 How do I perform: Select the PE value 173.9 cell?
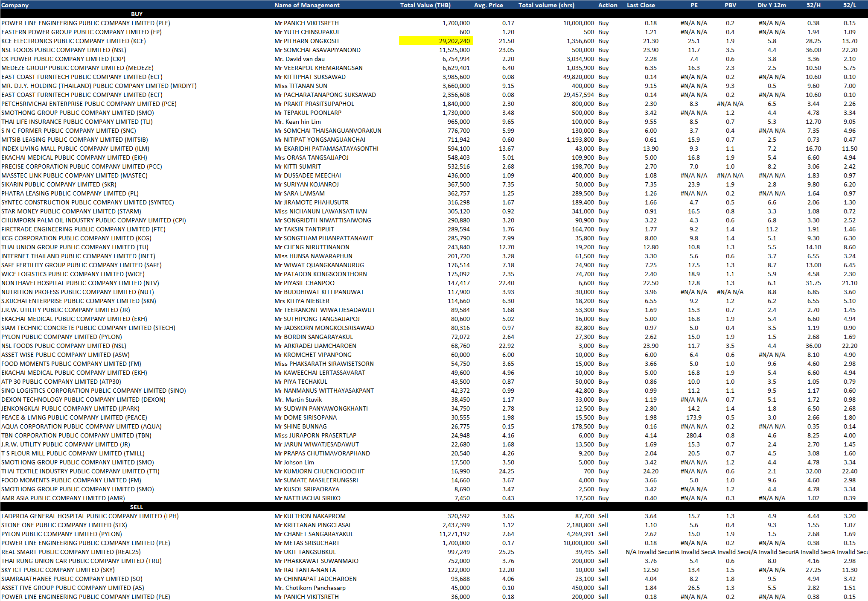pos(694,417)
